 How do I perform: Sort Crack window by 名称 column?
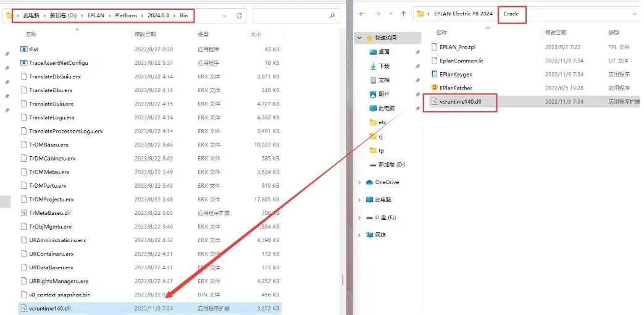point(441,33)
